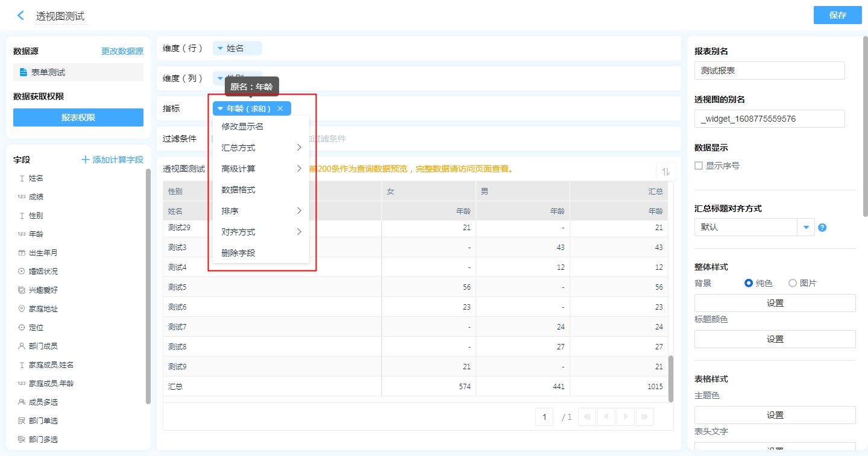
Task: Remove the 年龄(求和) indicator via X icon
Action: (280, 108)
